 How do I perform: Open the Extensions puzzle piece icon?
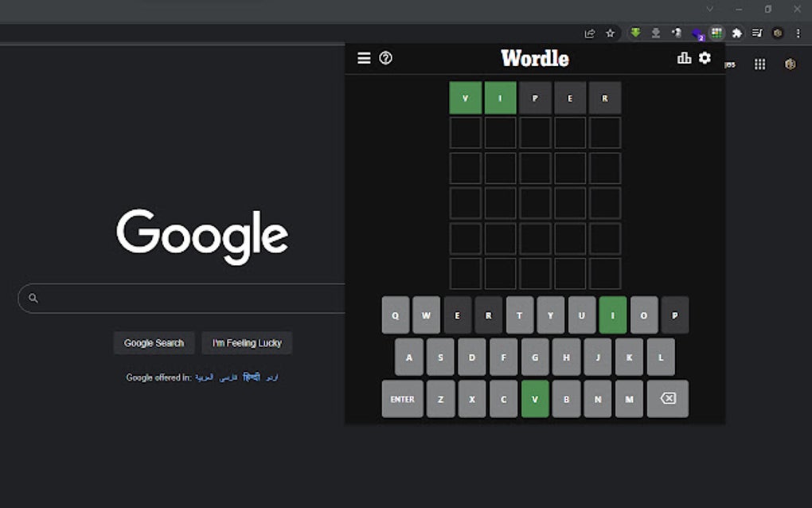click(x=736, y=33)
